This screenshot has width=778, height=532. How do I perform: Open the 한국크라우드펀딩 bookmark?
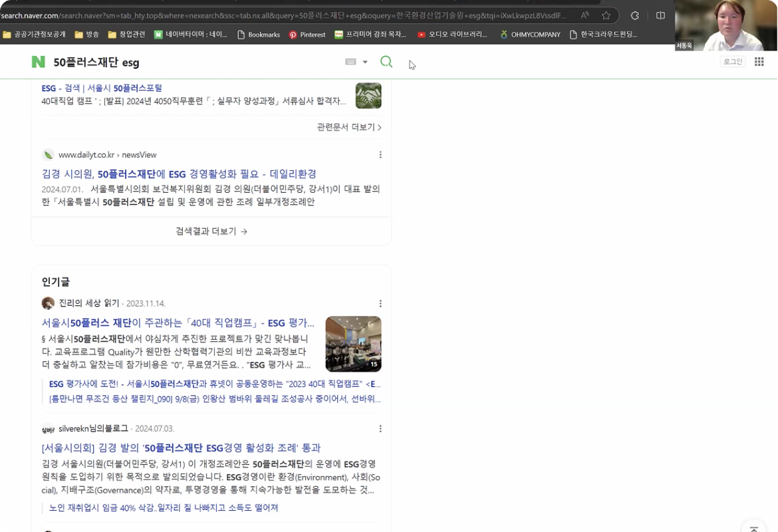pos(603,34)
